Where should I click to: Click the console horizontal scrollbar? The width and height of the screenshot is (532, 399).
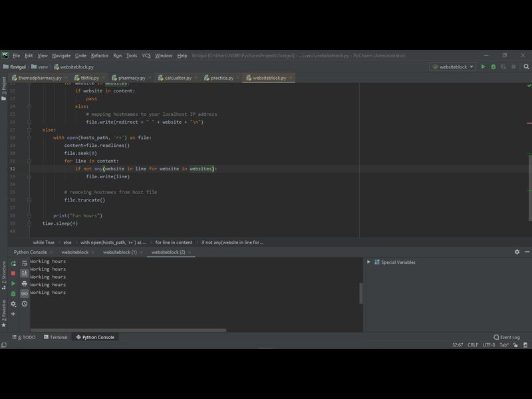(x=128, y=330)
